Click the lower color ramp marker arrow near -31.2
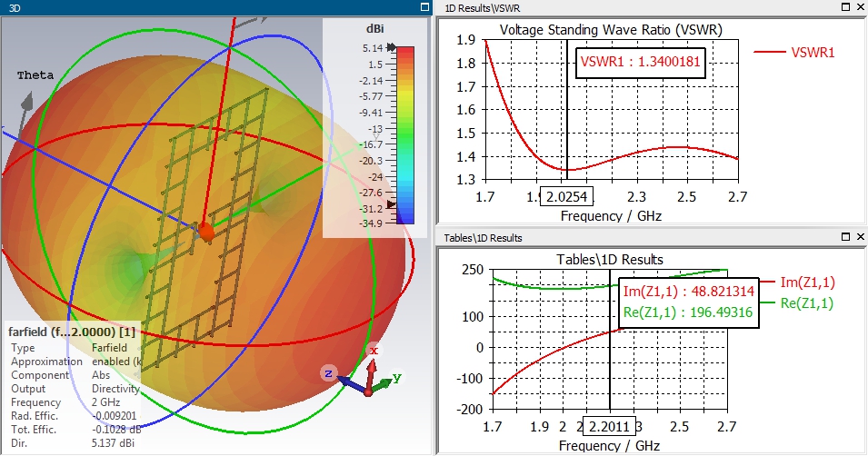 point(392,204)
